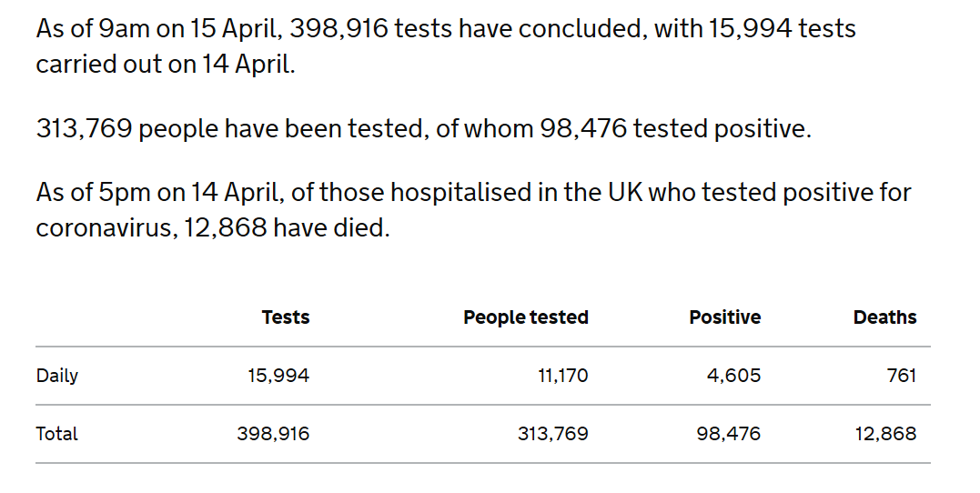Viewport: 980px width, 493px height.
Task: Click total people tested cell in table
Action: (553, 434)
